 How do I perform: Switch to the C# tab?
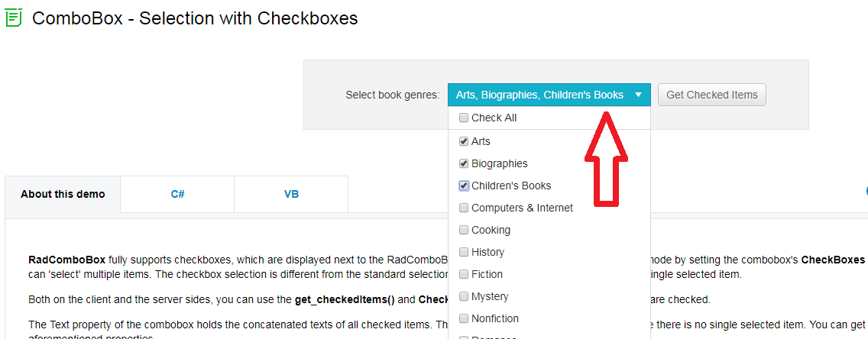point(177,194)
